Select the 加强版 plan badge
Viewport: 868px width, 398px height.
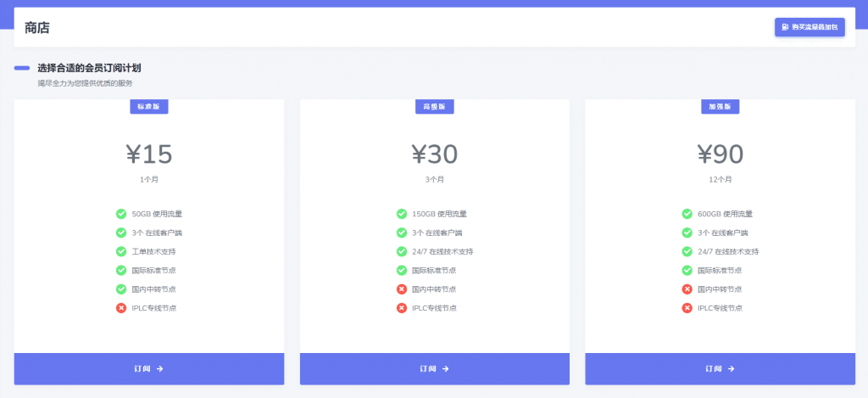point(720,106)
